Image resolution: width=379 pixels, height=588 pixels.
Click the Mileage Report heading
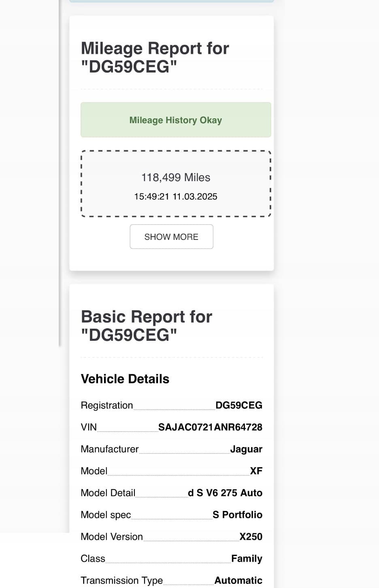(x=155, y=58)
